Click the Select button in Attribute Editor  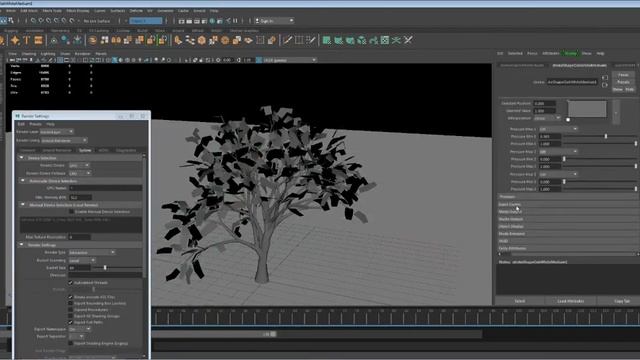pyautogui.click(x=520, y=301)
